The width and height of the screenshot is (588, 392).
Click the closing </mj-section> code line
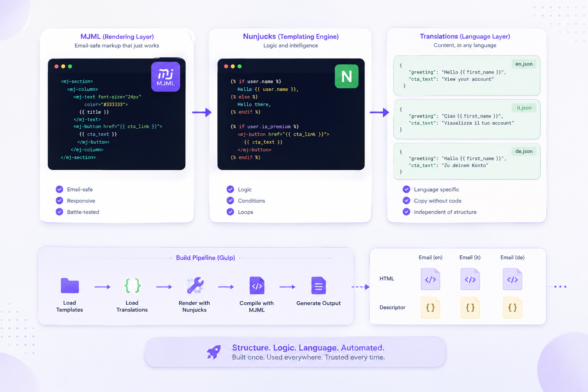click(78, 157)
